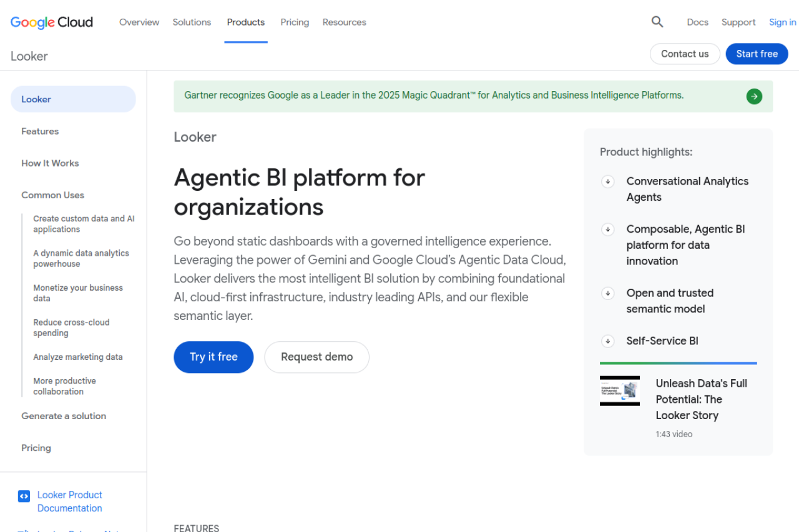Open the Resources navigation menu

(345, 22)
